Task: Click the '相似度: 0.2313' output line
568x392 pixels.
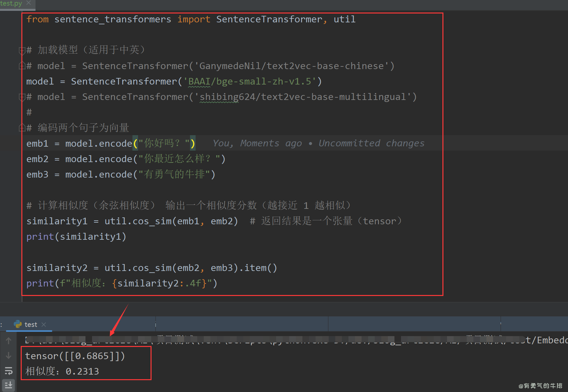Action: tap(62, 372)
